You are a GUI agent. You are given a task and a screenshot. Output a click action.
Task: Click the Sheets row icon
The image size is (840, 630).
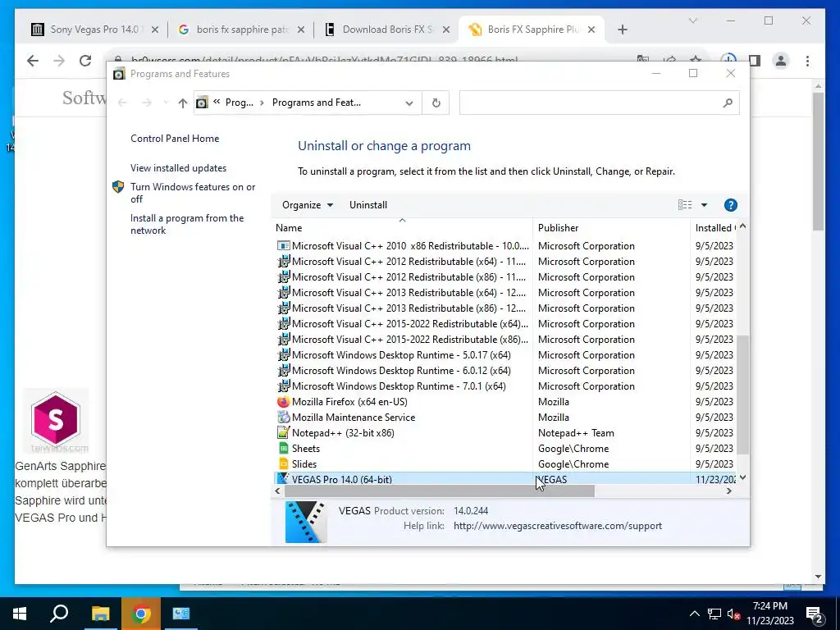point(283,449)
